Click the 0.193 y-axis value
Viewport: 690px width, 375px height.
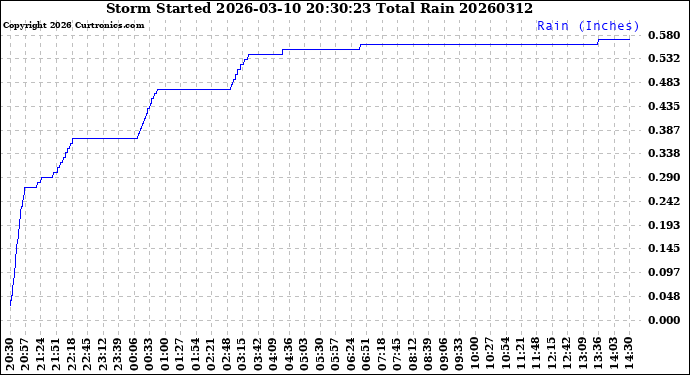coord(664,225)
